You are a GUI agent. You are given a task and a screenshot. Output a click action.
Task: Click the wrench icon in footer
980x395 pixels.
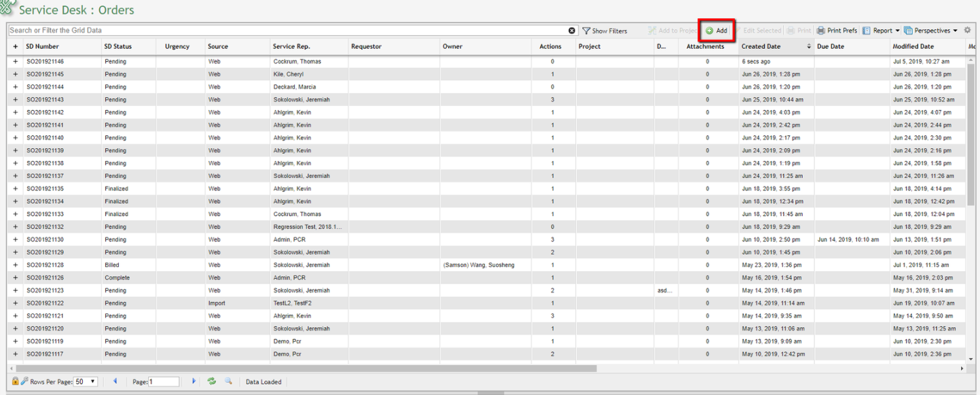pos(24,381)
